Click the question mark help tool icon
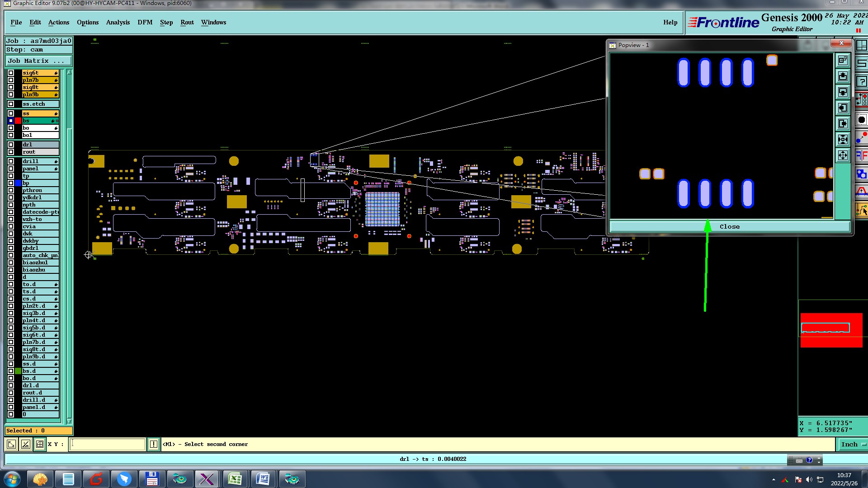Image resolution: width=868 pixels, height=488 pixels. coord(862,82)
